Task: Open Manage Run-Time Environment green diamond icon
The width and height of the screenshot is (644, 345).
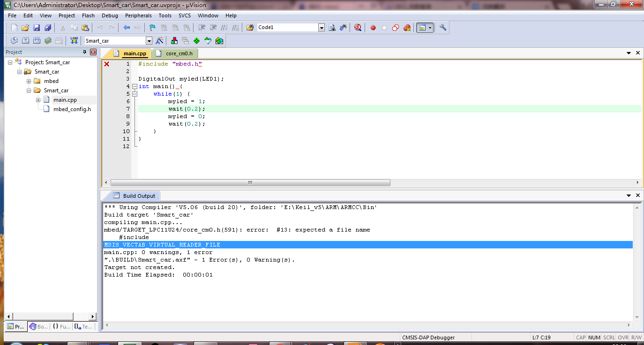Action: click(x=196, y=41)
